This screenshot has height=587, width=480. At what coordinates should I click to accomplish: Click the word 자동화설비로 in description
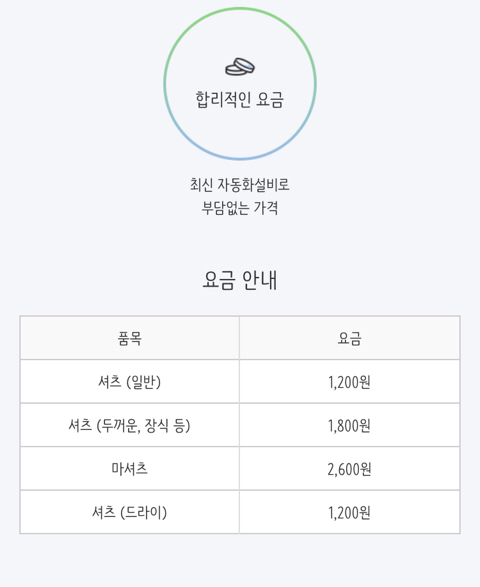(253, 185)
